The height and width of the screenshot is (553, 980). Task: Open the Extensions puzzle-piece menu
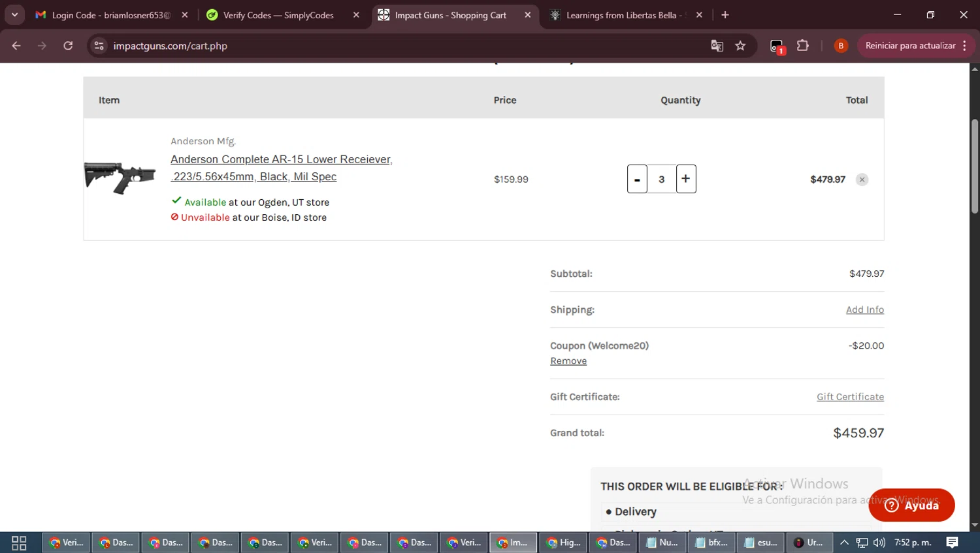pyautogui.click(x=803, y=46)
